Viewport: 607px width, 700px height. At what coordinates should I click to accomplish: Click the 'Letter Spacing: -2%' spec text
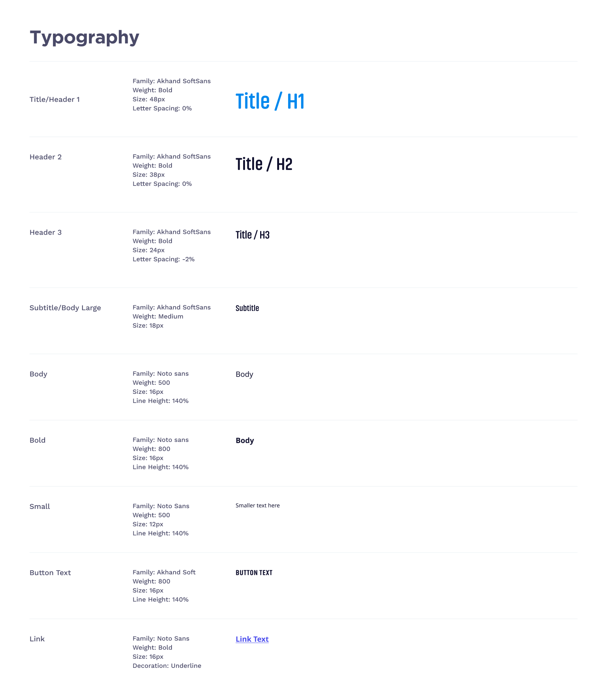pyautogui.click(x=163, y=259)
